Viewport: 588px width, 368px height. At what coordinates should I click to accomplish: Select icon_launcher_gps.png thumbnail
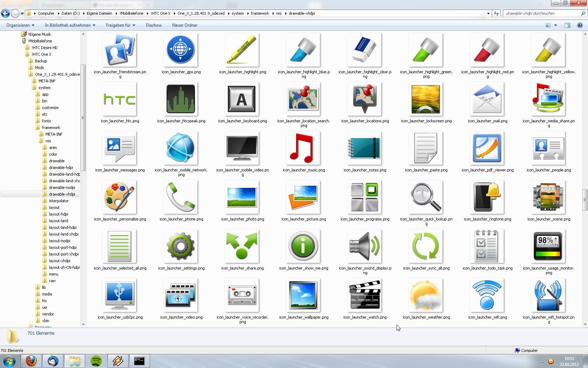tap(181, 50)
